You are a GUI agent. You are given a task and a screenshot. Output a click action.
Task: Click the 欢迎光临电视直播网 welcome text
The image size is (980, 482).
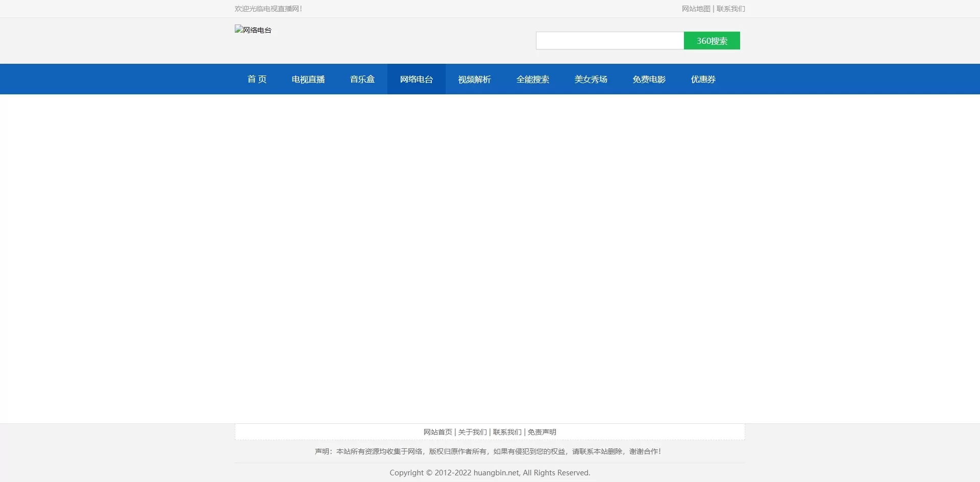tap(268, 9)
